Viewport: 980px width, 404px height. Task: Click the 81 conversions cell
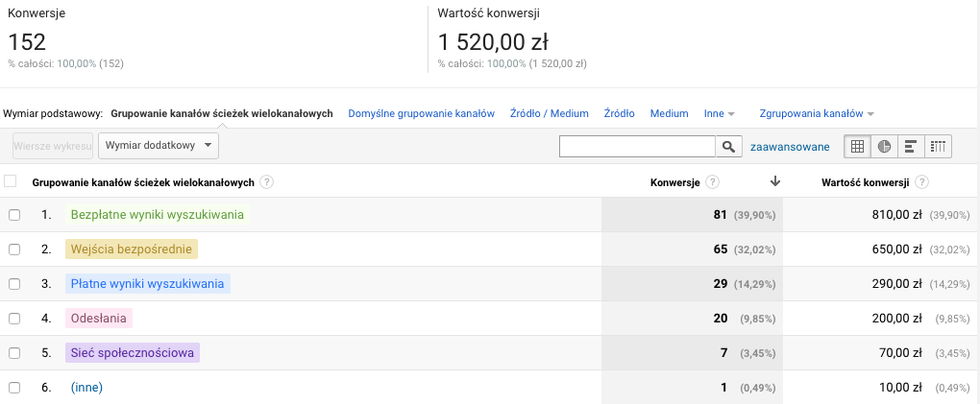click(720, 215)
